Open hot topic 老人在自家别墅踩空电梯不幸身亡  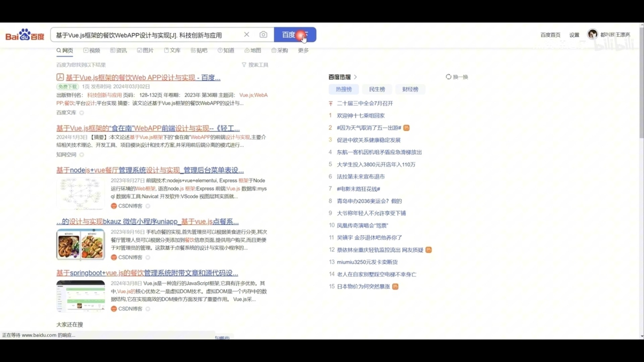(x=377, y=275)
